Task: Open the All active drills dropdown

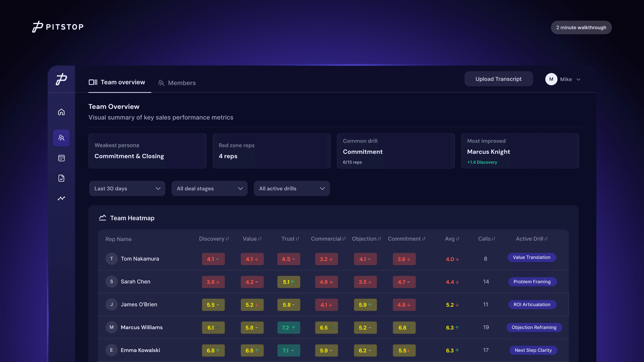Action: (x=292, y=189)
